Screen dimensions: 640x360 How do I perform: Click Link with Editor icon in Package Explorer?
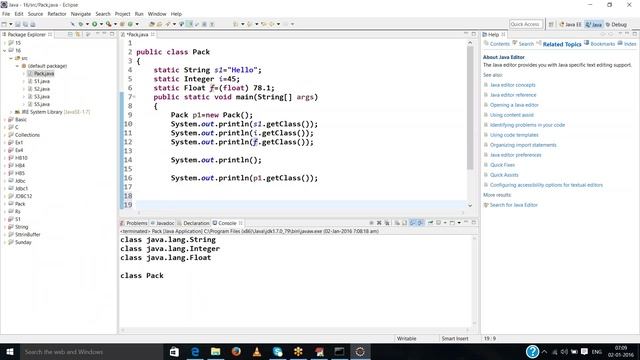coord(78,35)
